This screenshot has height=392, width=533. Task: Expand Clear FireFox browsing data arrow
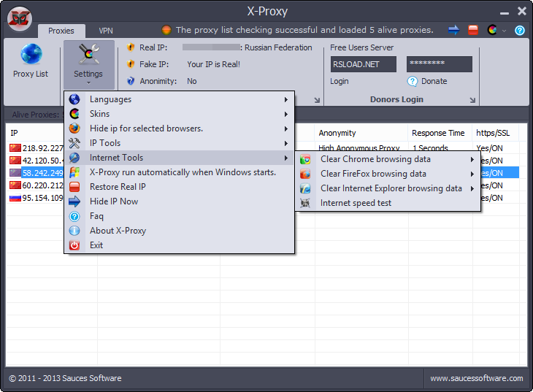pos(472,174)
